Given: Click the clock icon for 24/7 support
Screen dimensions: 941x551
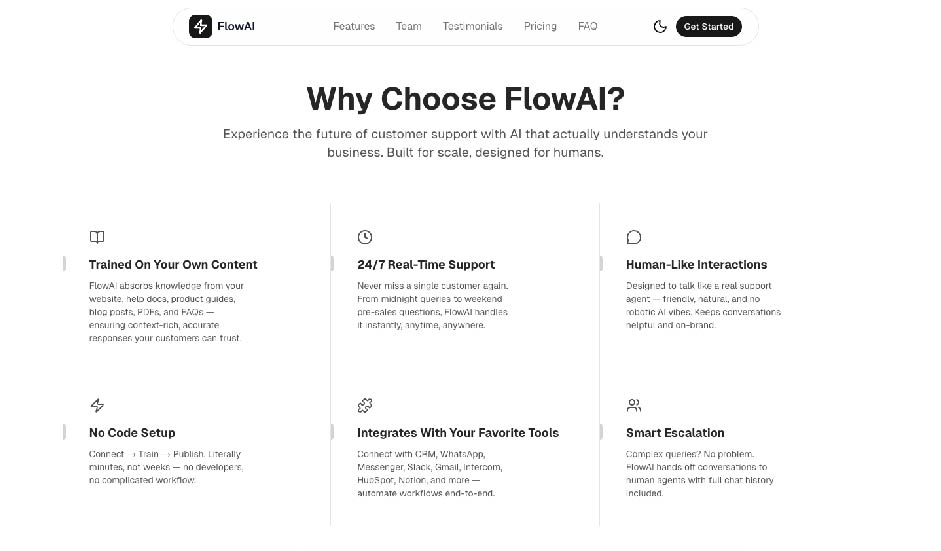Looking at the screenshot, I should (x=365, y=238).
